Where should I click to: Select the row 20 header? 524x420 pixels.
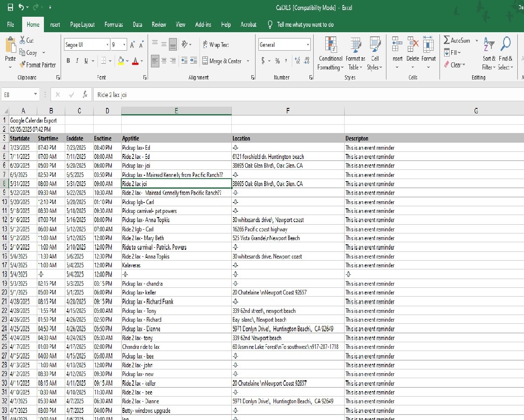(x=5, y=292)
